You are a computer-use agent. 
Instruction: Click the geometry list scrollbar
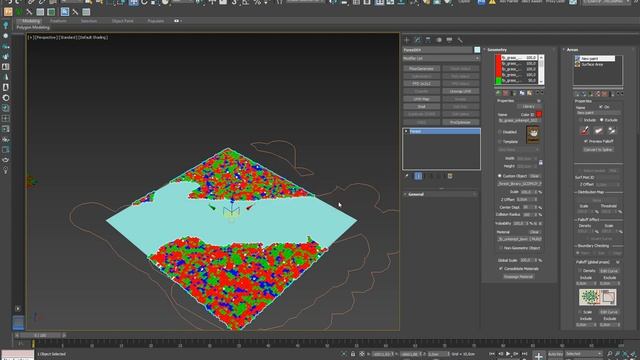click(x=542, y=69)
